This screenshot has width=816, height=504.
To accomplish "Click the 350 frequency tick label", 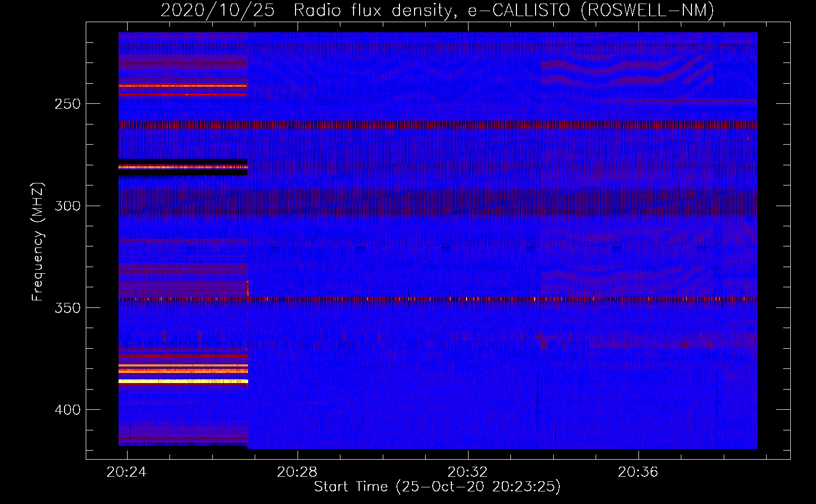I will point(68,308).
